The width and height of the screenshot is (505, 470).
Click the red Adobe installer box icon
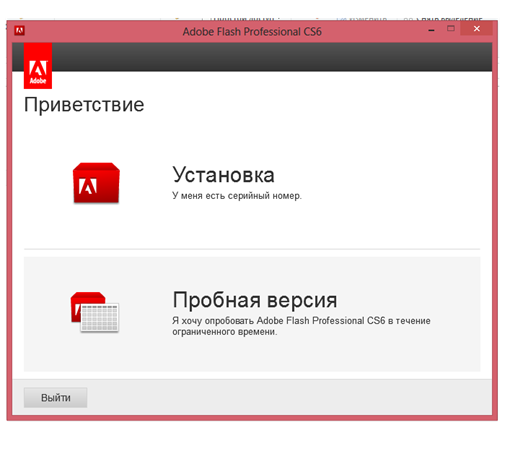coord(96,183)
